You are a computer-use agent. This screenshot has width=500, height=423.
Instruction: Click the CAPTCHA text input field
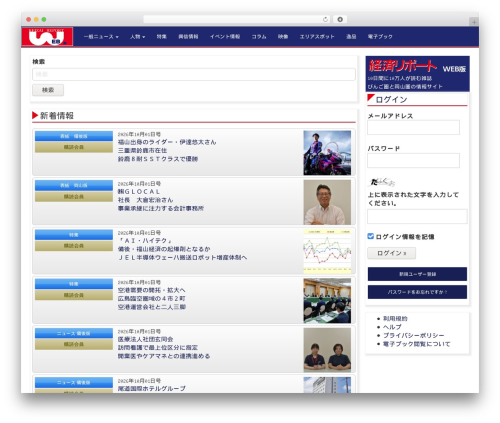click(417, 216)
